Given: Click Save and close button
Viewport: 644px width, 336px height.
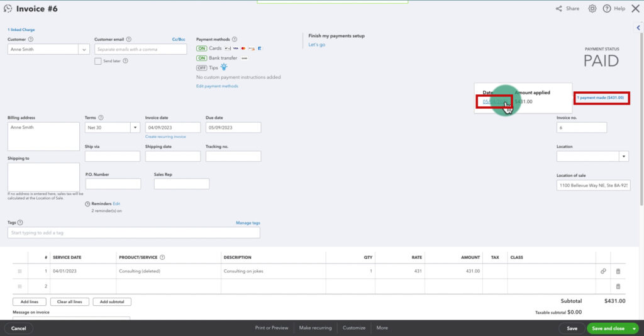Looking at the screenshot, I should click(x=608, y=328).
